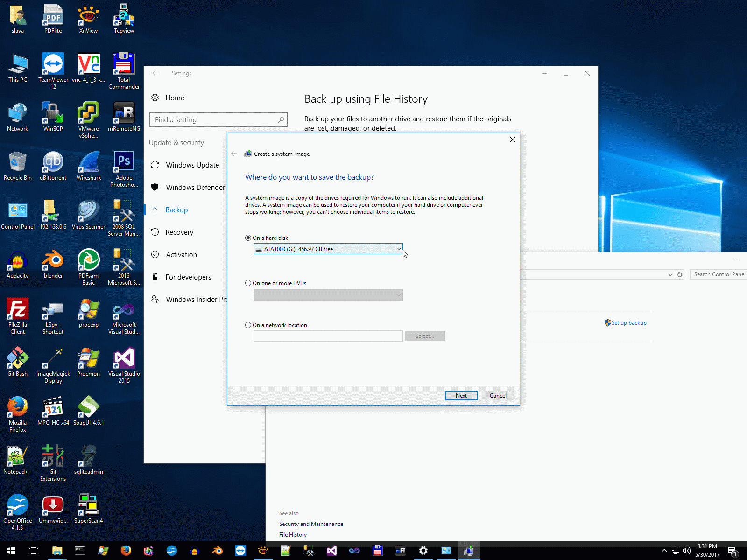This screenshot has height=560, width=747.
Task: Click the Next button
Action: click(461, 396)
